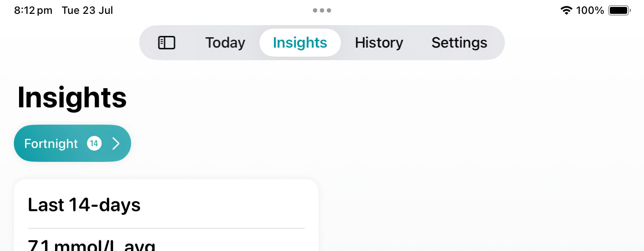
Task: Click the mmol/L avg reading
Action: point(91,245)
